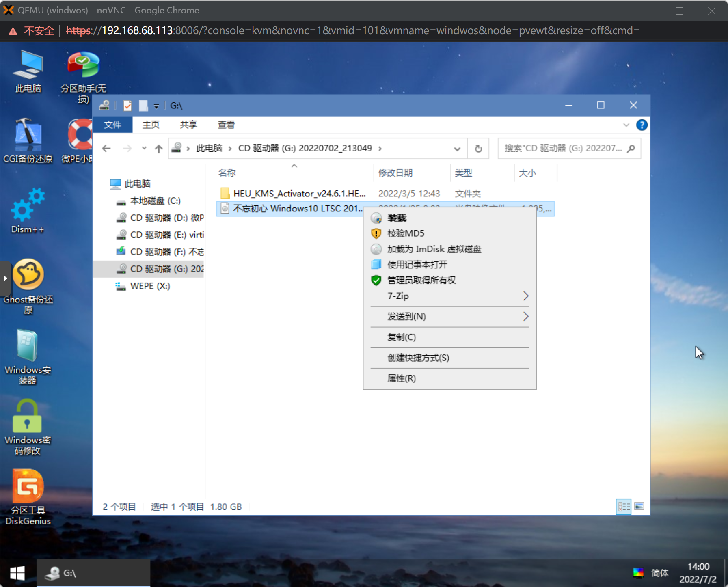The height and width of the screenshot is (587, 728).
Task: Choose 管理员取得所有权 from the context menu
Action: coord(449,280)
